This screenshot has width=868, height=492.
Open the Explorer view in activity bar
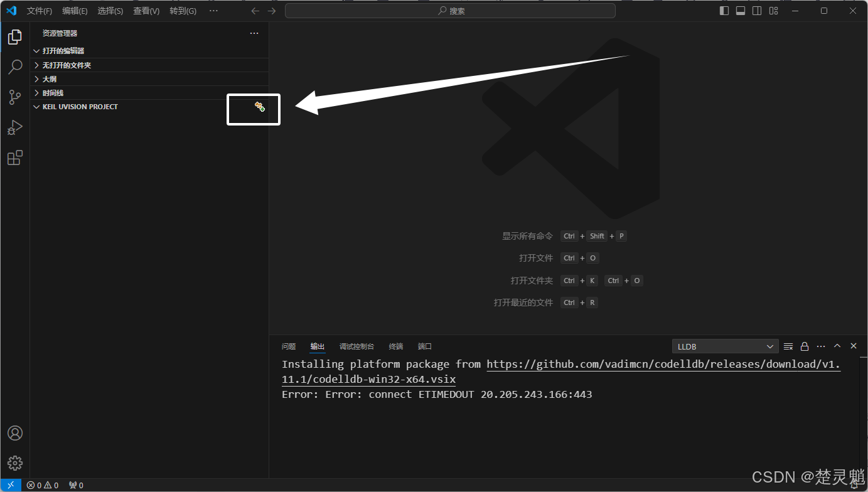(x=15, y=36)
